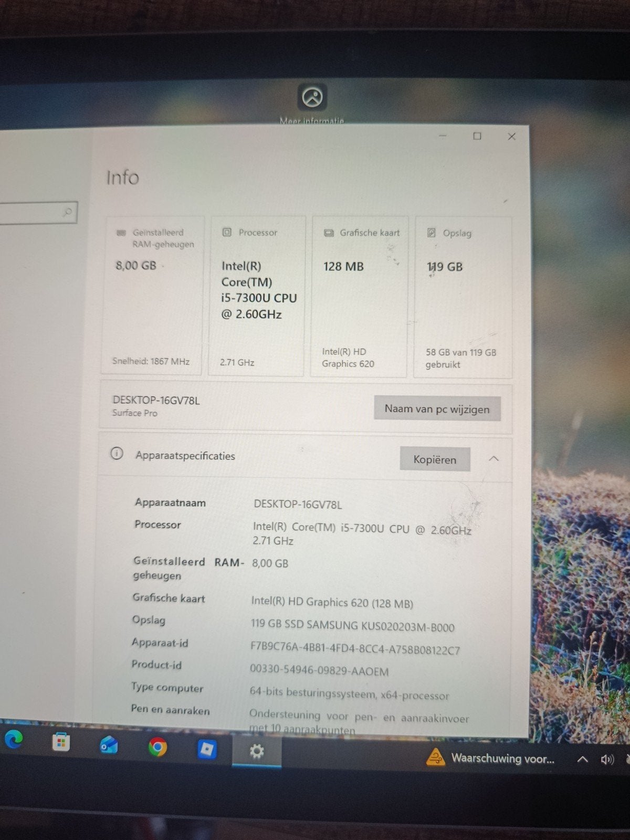The width and height of the screenshot is (630, 840).
Task: Click the Apparaatspecificaties heading text
Action: point(185,455)
